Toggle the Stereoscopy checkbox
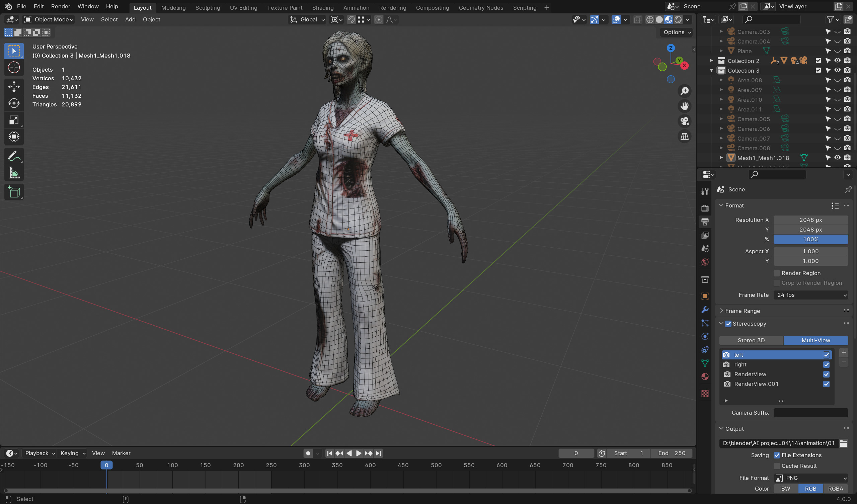 coord(728,324)
